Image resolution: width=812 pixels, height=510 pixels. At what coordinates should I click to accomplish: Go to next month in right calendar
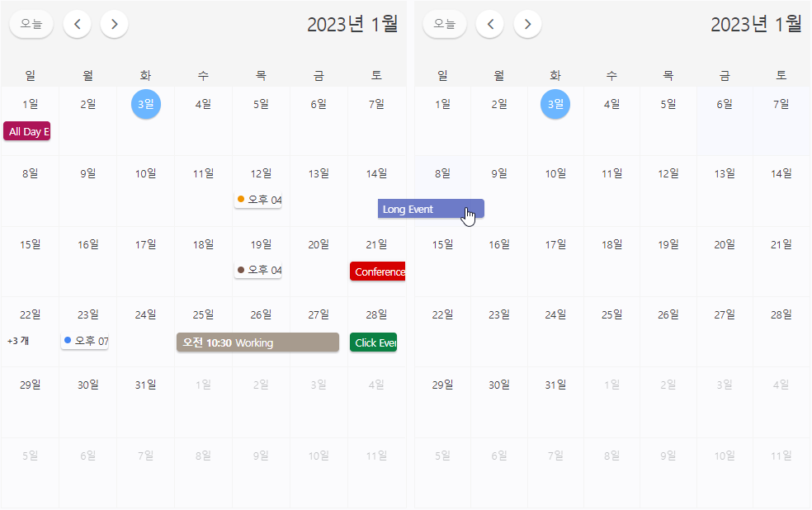(x=527, y=24)
